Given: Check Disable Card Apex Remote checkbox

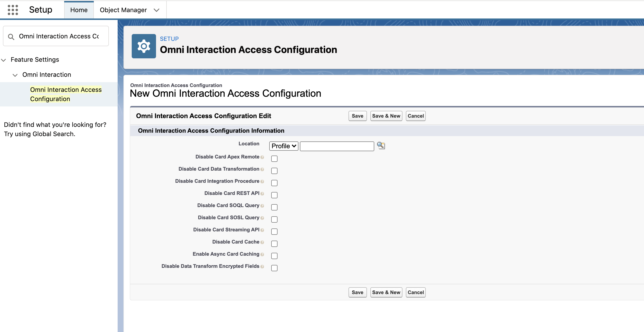Looking at the screenshot, I should tap(274, 158).
